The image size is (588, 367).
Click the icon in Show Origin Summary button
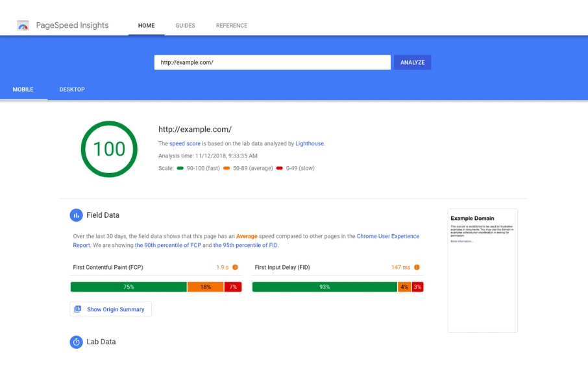78,309
